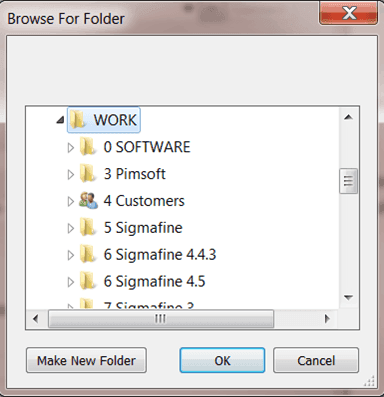Click the WORK folder icon
The width and height of the screenshot is (384, 397).
77,119
